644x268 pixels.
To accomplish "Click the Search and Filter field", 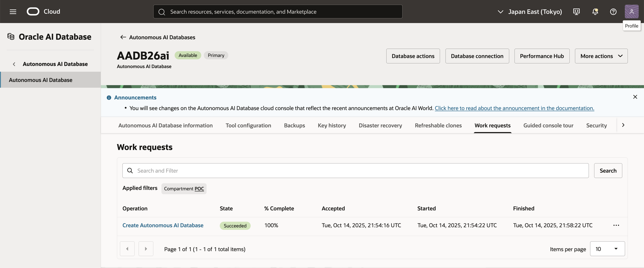I will pos(355,170).
